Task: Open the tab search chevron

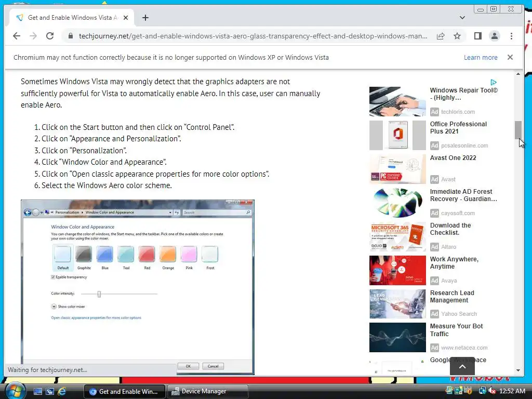Action: pyautogui.click(x=462, y=18)
